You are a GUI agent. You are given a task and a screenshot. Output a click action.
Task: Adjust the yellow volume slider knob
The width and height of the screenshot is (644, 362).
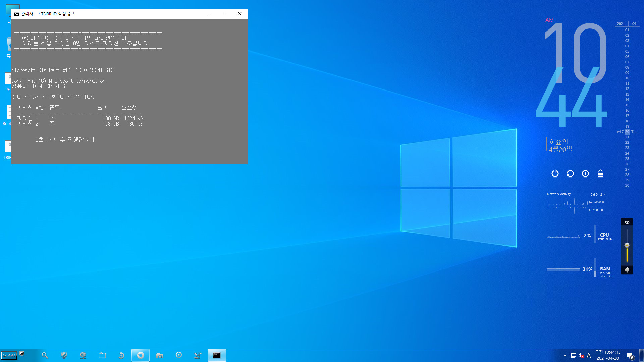click(x=627, y=245)
